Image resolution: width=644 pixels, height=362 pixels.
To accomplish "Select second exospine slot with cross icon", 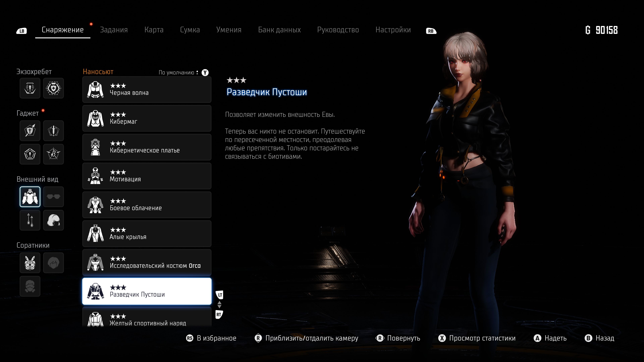I will (x=53, y=88).
